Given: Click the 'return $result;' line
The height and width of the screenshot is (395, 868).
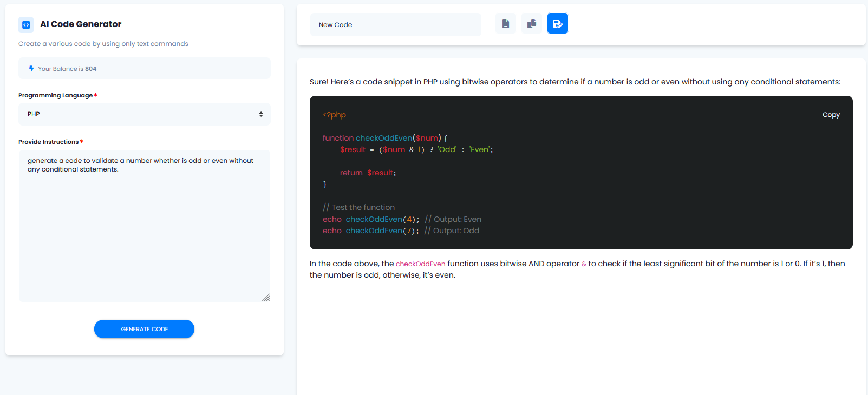Looking at the screenshot, I should [368, 173].
